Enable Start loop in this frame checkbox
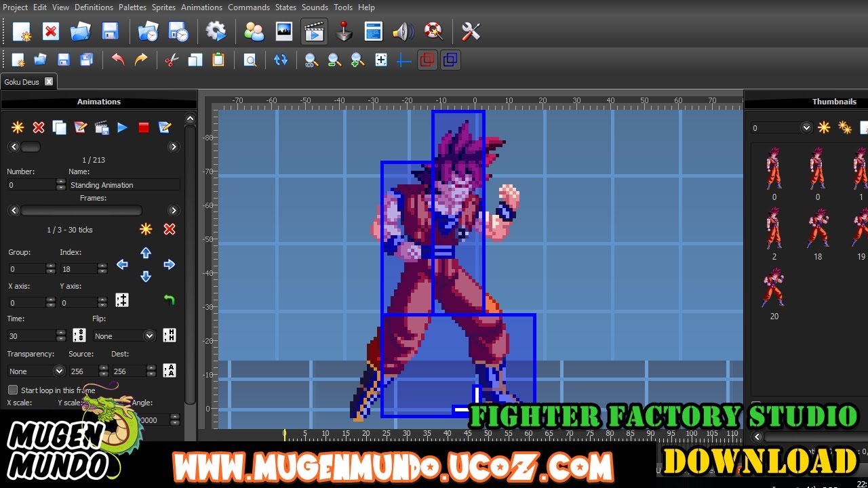868x488 pixels. [x=13, y=390]
